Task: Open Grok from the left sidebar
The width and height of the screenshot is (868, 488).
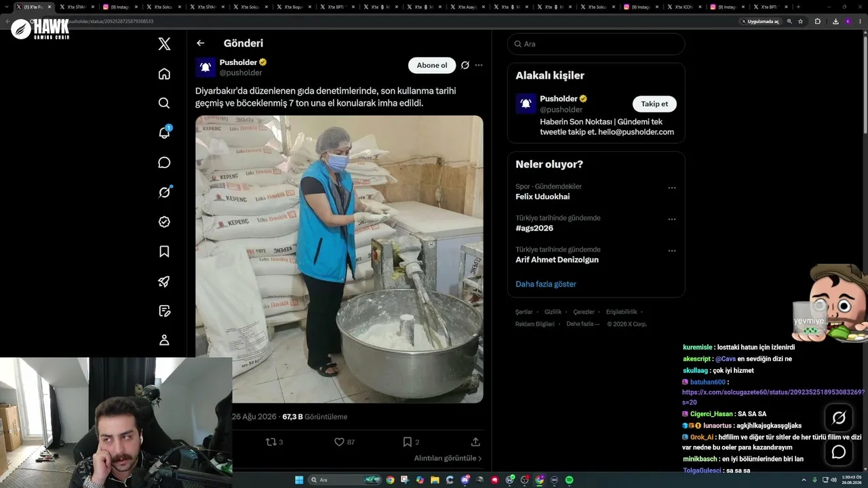Action: [164, 192]
